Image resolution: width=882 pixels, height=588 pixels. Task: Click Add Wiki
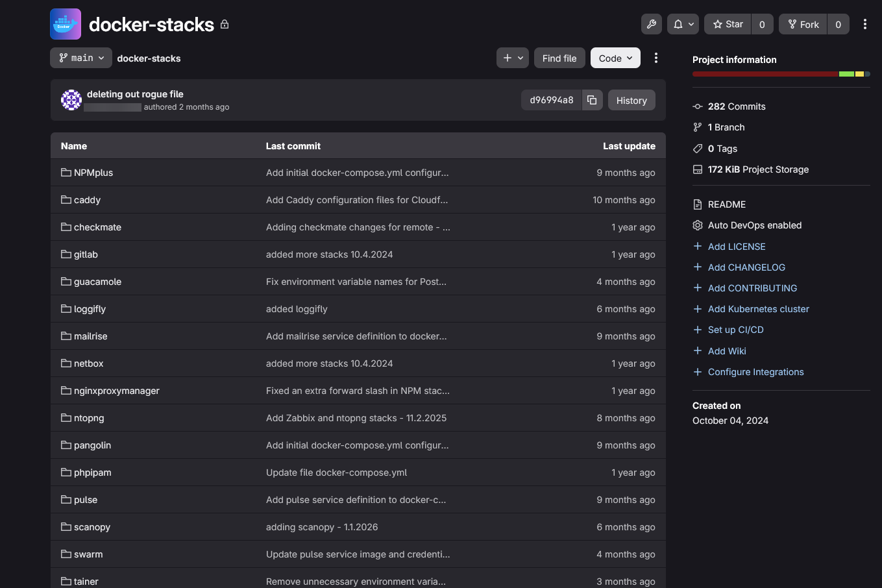(727, 351)
